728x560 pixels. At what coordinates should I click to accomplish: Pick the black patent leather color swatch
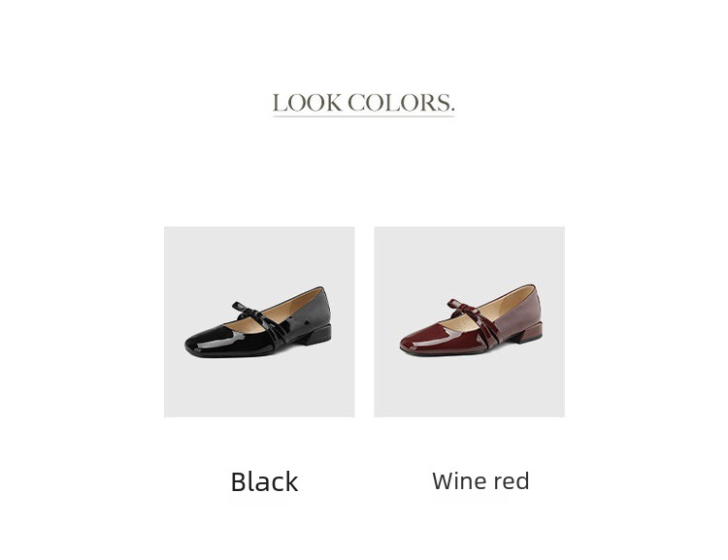click(259, 322)
